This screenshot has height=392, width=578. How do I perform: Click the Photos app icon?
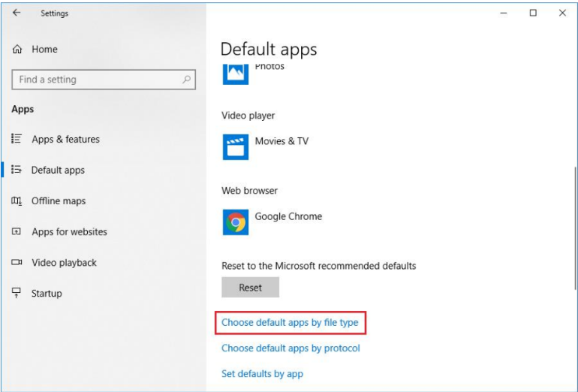(236, 74)
